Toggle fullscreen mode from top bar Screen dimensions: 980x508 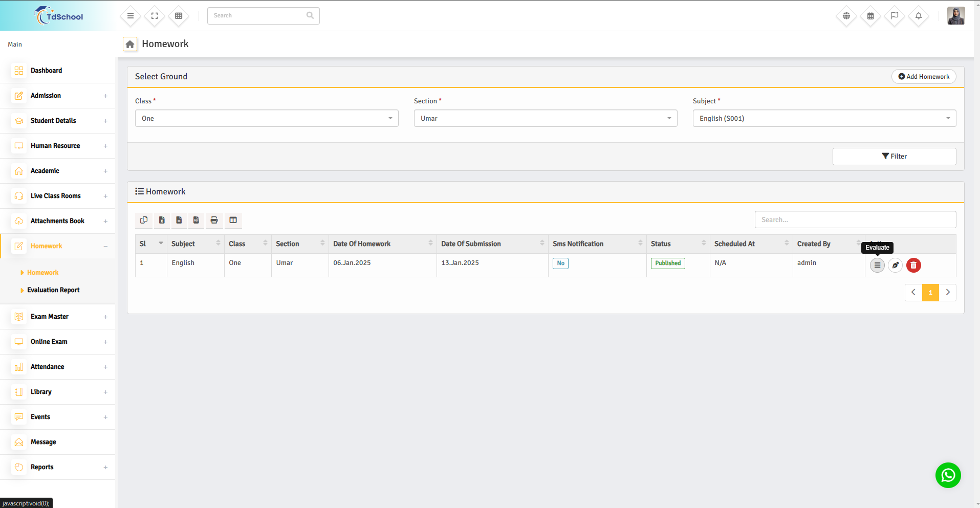click(x=155, y=16)
